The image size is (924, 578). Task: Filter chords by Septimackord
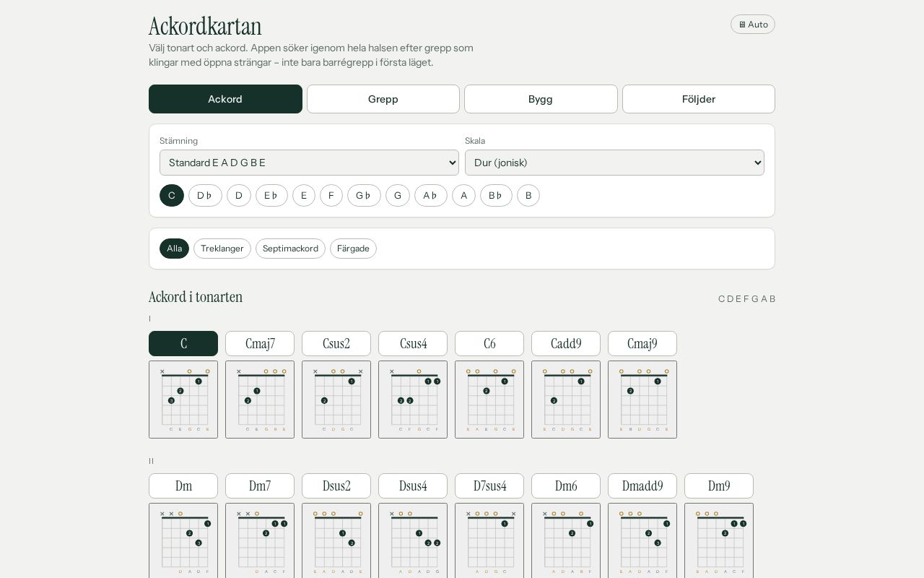tap(290, 249)
